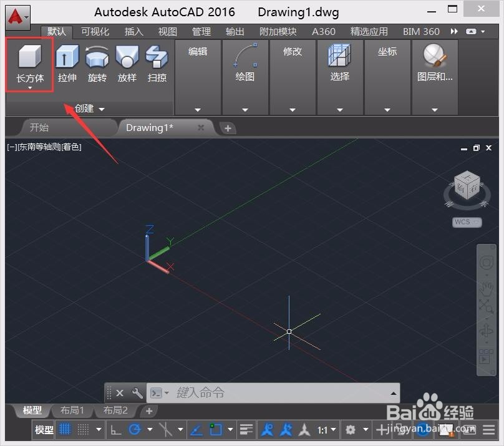The width and height of the screenshot is (504, 446).
Task: Open snap mode settings dropdown arrow
Action: [x=99, y=430]
